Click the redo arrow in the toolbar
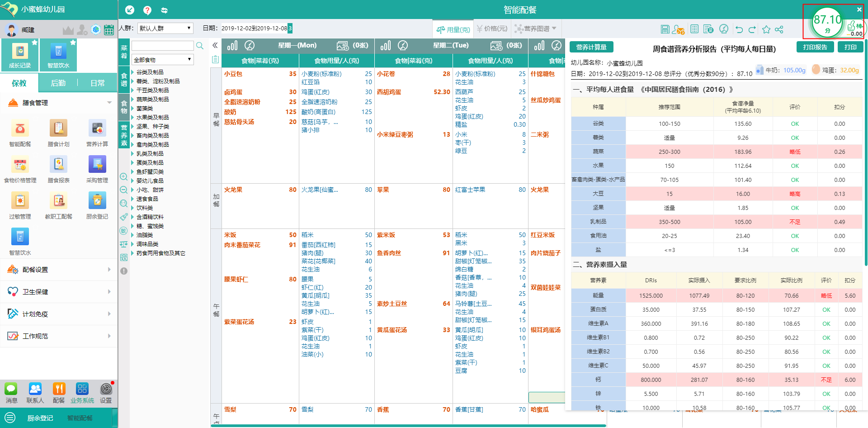868x428 pixels. [752, 29]
